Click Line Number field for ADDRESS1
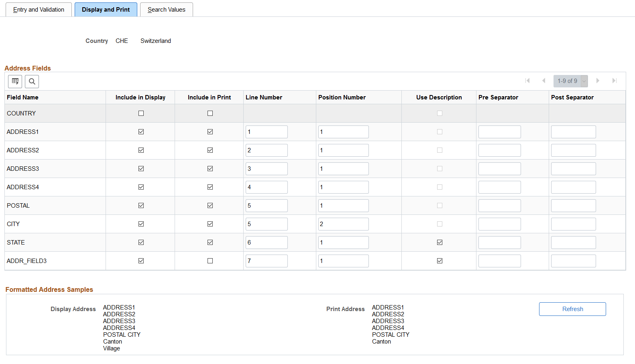The image size is (635, 364). (267, 132)
